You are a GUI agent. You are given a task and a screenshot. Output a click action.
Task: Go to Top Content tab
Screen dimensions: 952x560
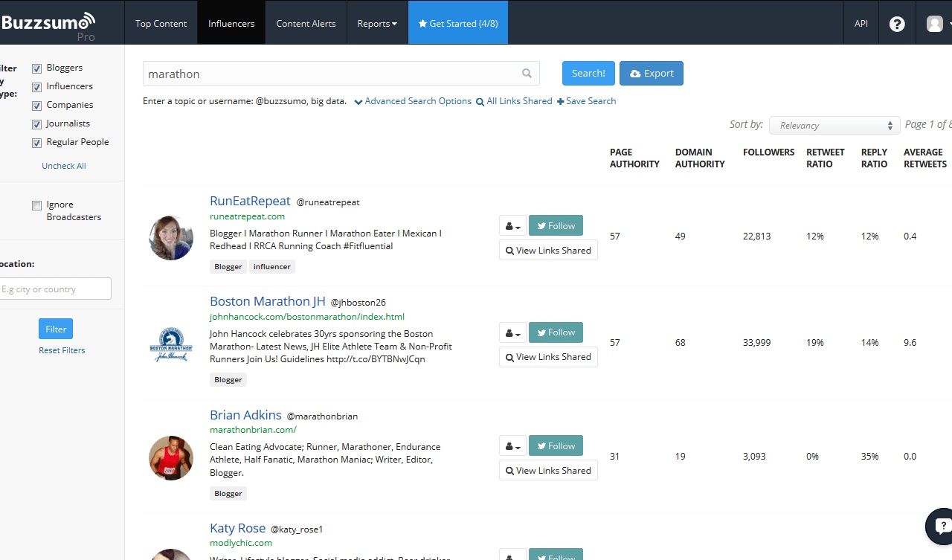click(x=161, y=24)
